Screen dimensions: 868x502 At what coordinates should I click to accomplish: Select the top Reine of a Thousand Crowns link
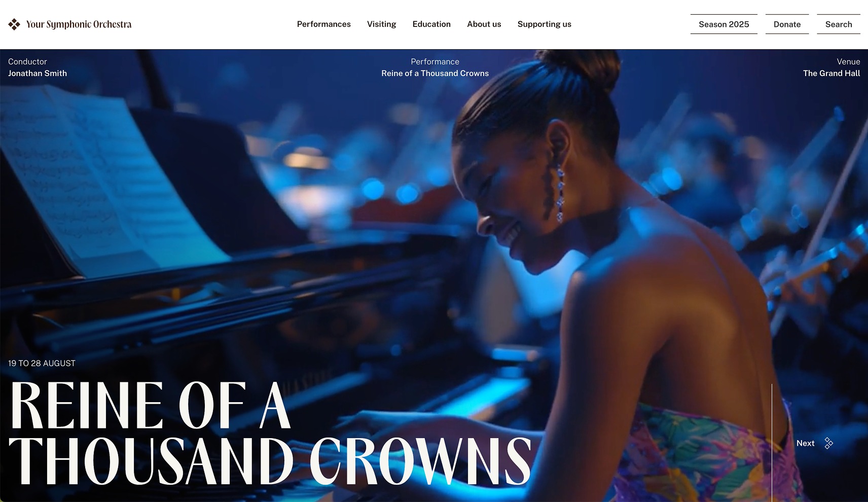pos(435,73)
